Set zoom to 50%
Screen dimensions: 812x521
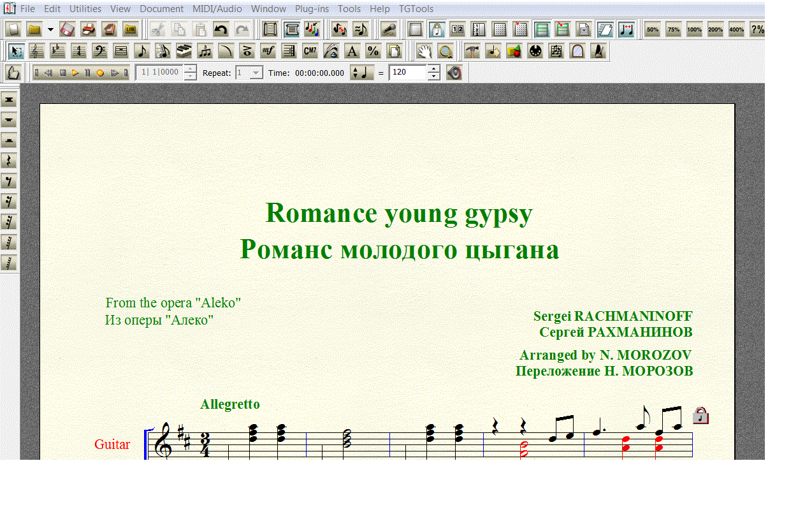click(x=652, y=29)
